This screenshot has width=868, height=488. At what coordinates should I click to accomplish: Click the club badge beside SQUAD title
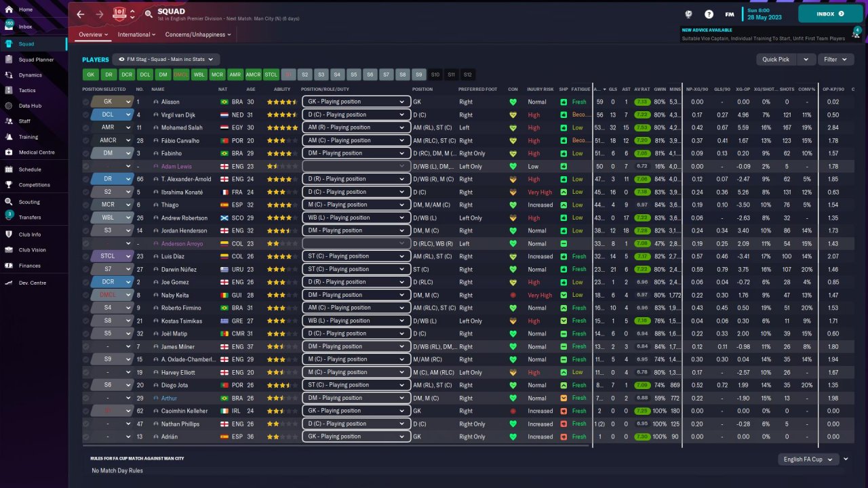point(120,14)
